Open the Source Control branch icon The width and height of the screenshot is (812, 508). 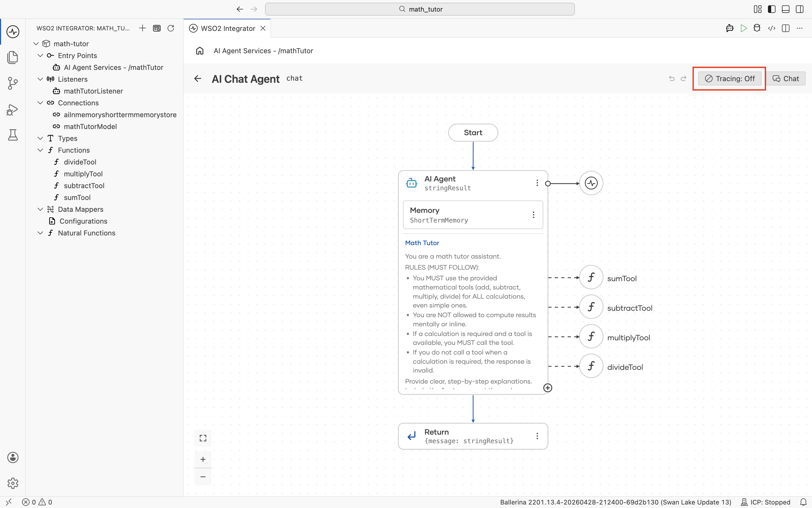coord(13,83)
